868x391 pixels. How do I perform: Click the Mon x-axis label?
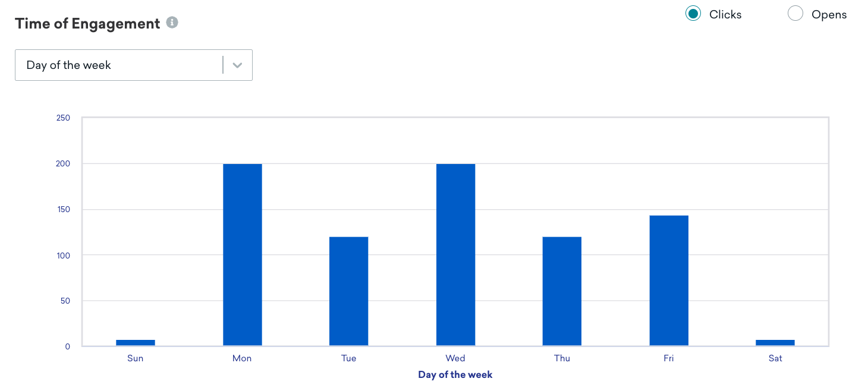tap(242, 358)
